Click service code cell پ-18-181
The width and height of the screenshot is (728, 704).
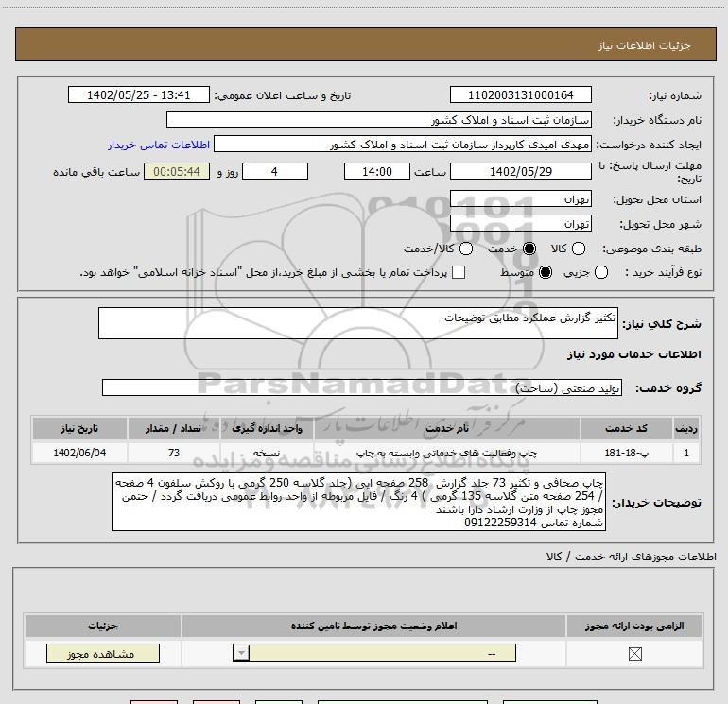click(x=626, y=453)
